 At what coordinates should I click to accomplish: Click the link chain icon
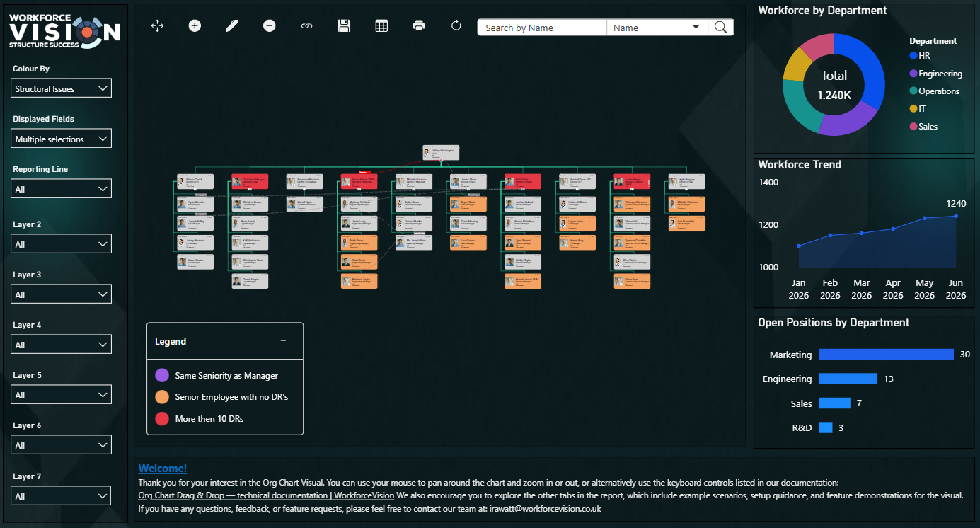tap(306, 25)
